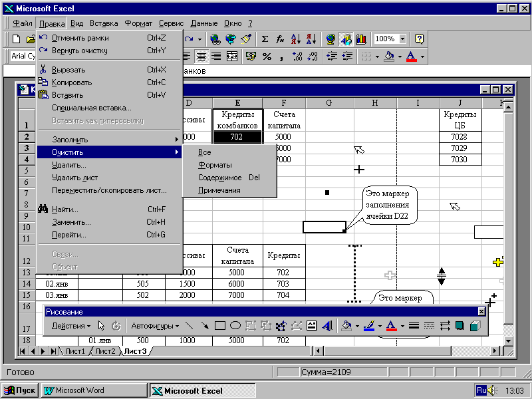
Task: Select Примечания in Очистить submenu
Action: [x=229, y=190]
